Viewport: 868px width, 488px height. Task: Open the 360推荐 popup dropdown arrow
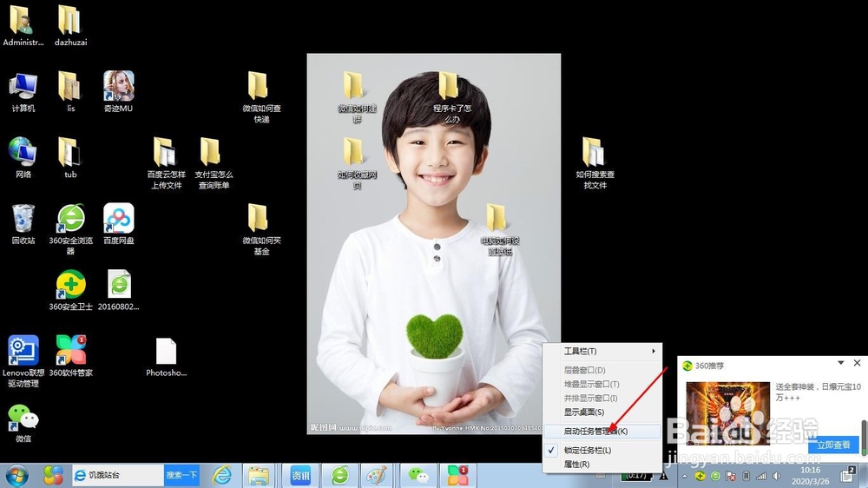pyautogui.click(x=840, y=363)
